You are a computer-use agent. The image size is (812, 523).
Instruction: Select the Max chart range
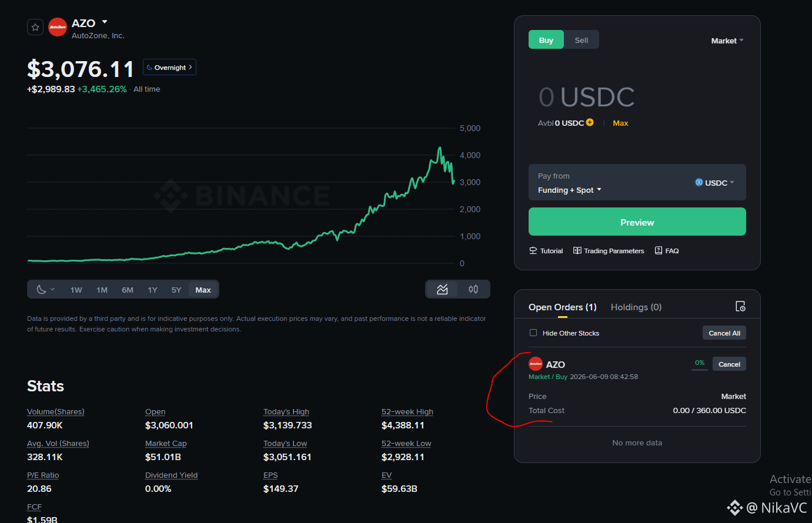[x=203, y=290]
